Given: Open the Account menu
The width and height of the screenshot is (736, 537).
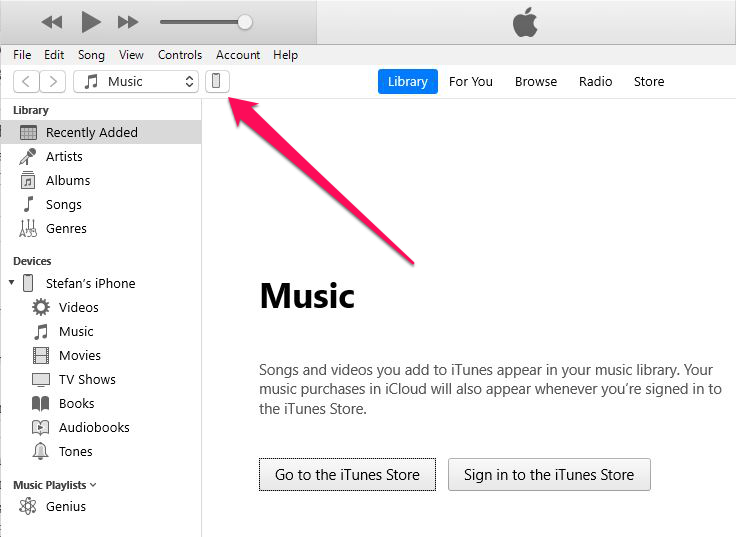Looking at the screenshot, I should tap(238, 55).
